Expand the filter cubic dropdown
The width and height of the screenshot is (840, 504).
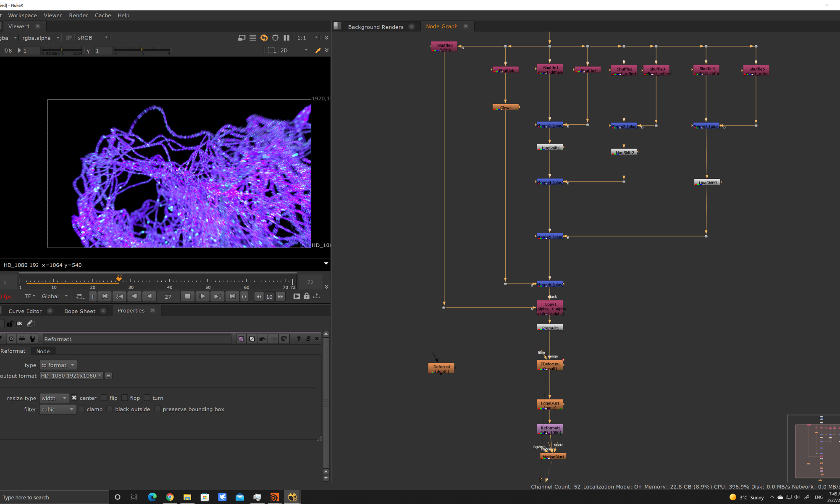click(58, 409)
